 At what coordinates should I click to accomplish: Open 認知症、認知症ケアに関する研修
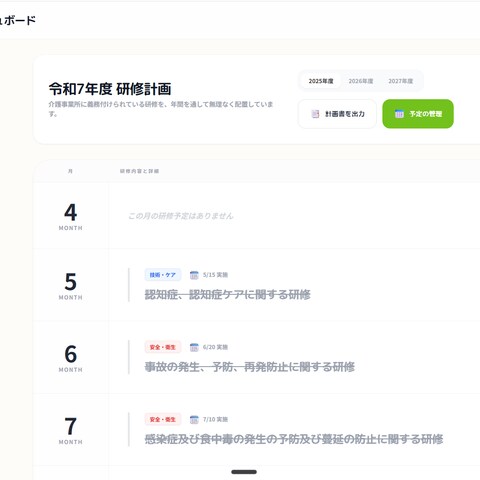(x=228, y=295)
